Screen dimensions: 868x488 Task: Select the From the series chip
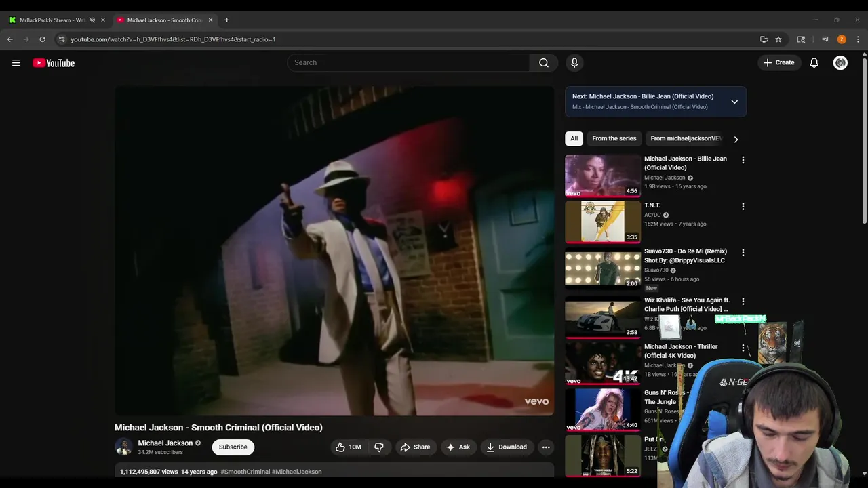(x=614, y=138)
